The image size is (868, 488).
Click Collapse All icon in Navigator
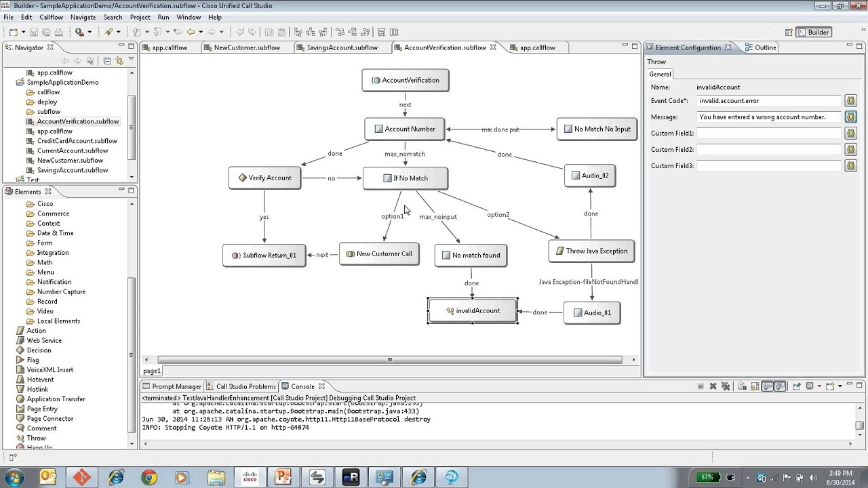pyautogui.click(x=107, y=60)
